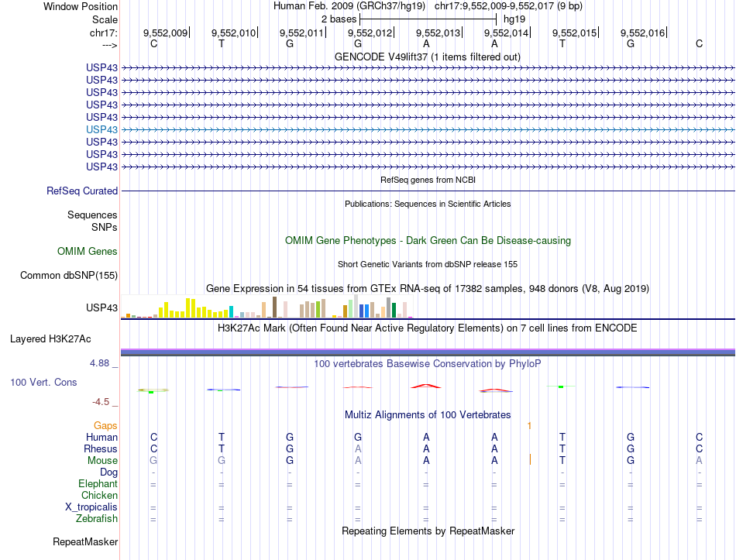
Task: Click the Common dbSNP(155) label
Action: tap(69, 276)
